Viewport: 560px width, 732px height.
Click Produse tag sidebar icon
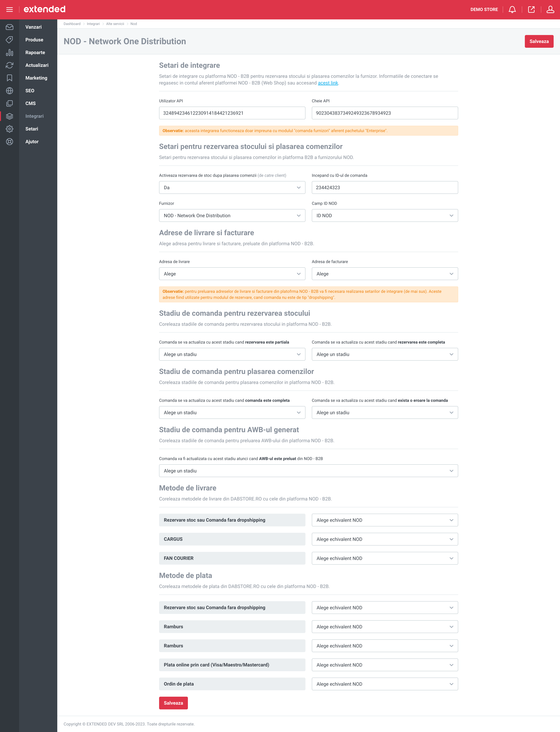pyautogui.click(x=9, y=40)
